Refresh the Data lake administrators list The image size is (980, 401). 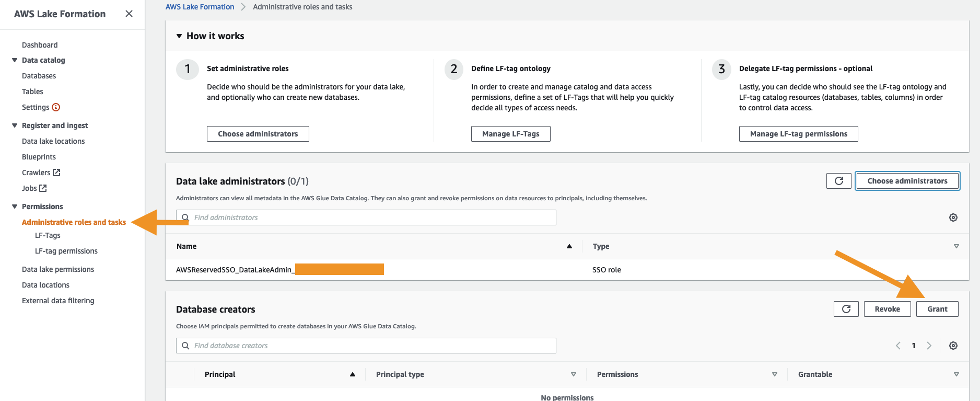tap(838, 181)
